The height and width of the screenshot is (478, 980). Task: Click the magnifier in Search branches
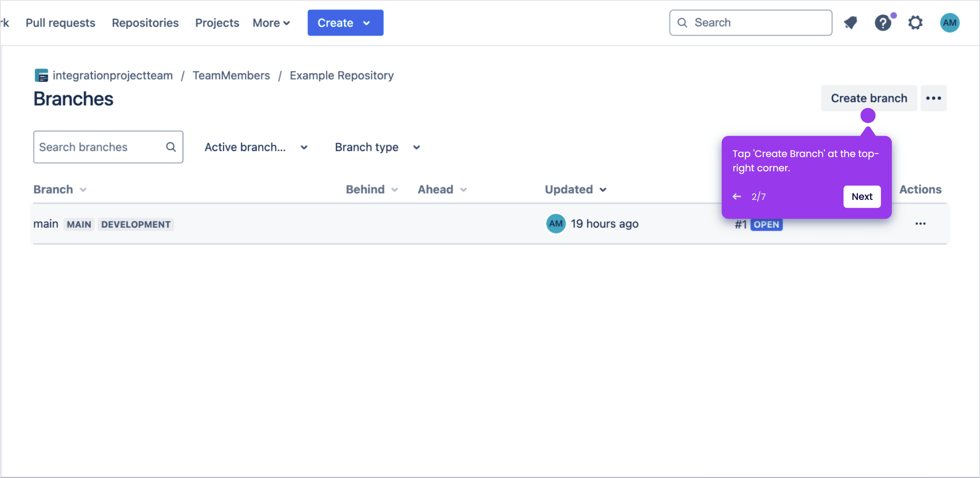click(x=171, y=147)
